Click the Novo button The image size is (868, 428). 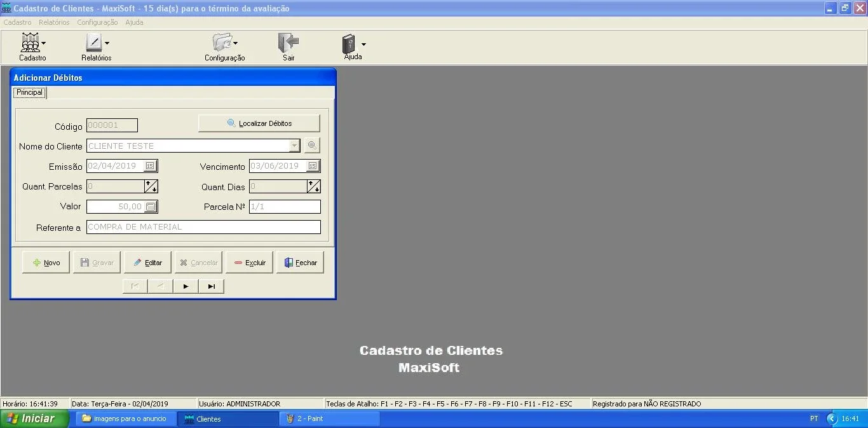coord(46,263)
